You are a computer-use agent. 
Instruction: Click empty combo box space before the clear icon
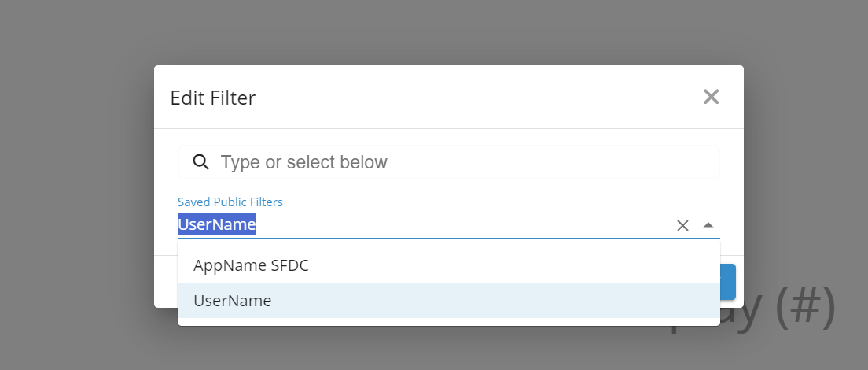472,225
